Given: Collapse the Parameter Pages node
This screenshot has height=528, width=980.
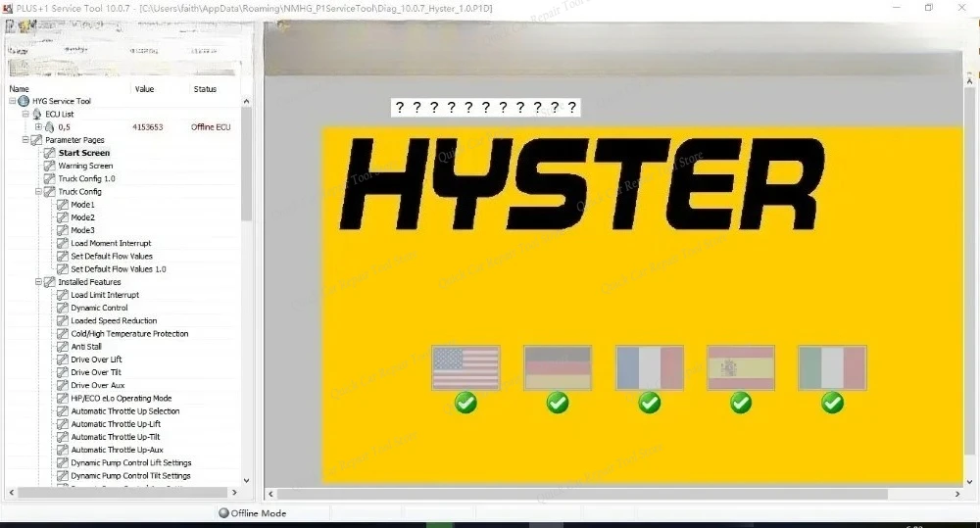Looking at the screenshot, I should click(x=25, y=140).
